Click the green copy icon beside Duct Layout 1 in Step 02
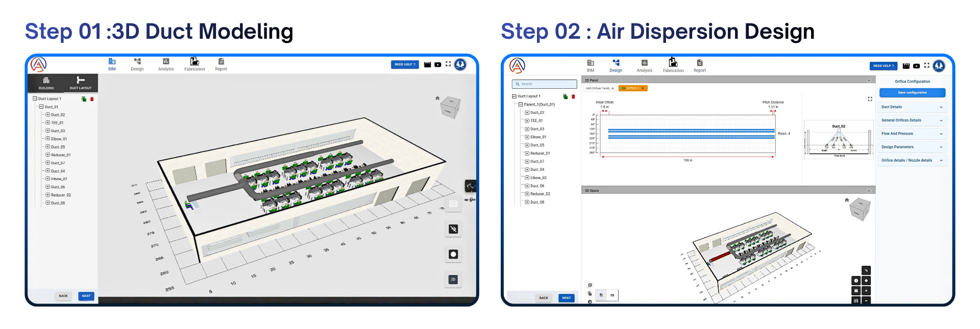980x329 pixels. coord(565,96)
